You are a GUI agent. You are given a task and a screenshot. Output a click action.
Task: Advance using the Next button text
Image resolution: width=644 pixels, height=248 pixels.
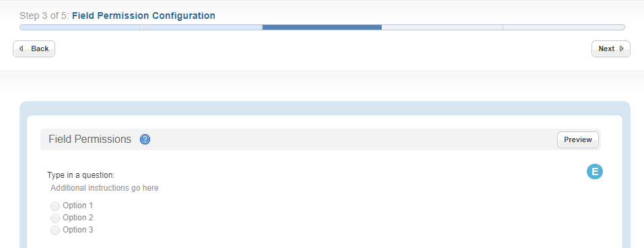point(606,49)
